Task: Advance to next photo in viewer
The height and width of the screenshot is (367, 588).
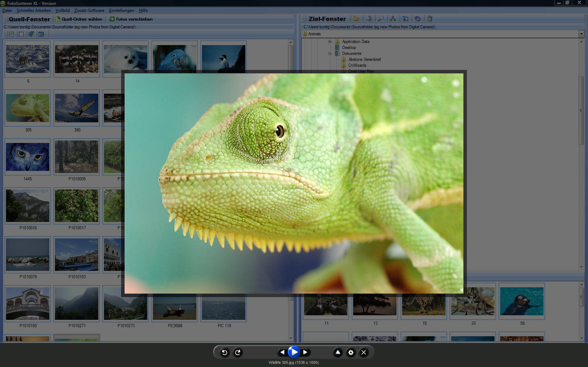Action: (x=305, y=352)
